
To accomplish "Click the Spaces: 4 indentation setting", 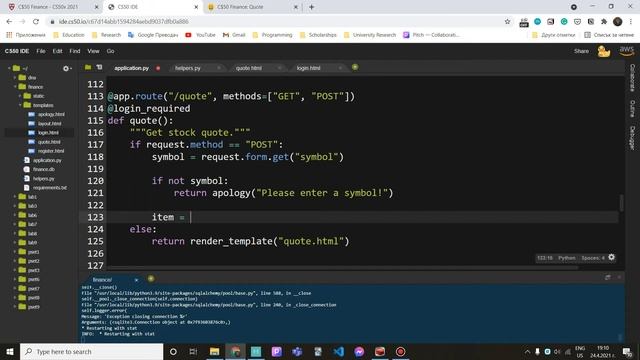I will 593,258.
